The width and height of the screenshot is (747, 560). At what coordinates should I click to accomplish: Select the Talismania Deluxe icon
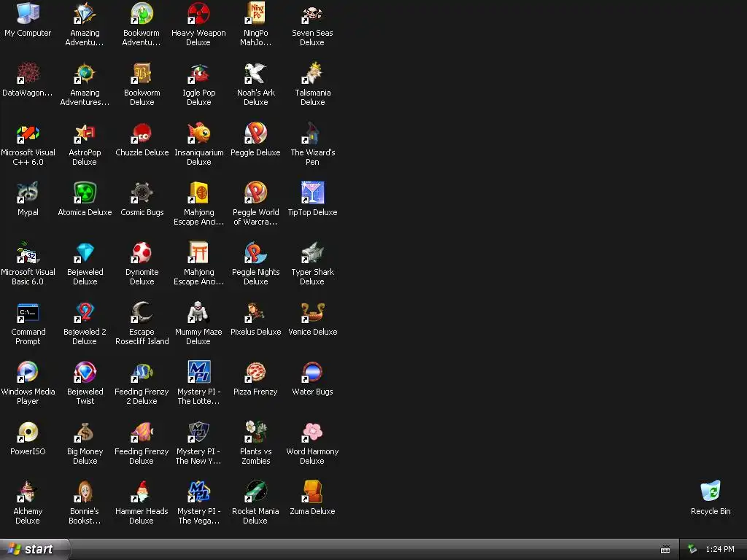312,73
